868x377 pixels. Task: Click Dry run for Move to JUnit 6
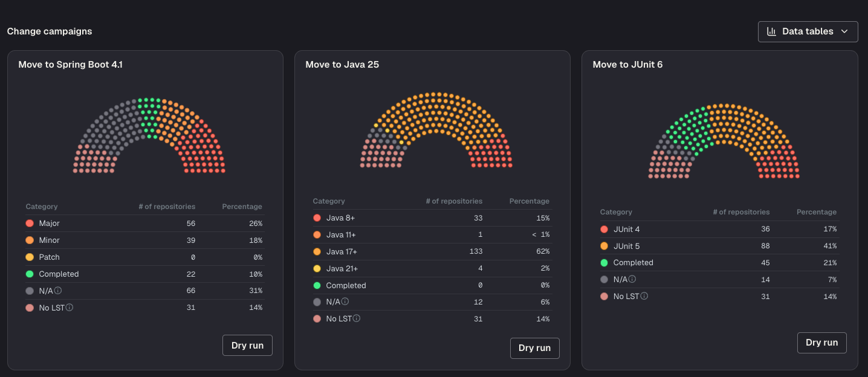(821, 343)
